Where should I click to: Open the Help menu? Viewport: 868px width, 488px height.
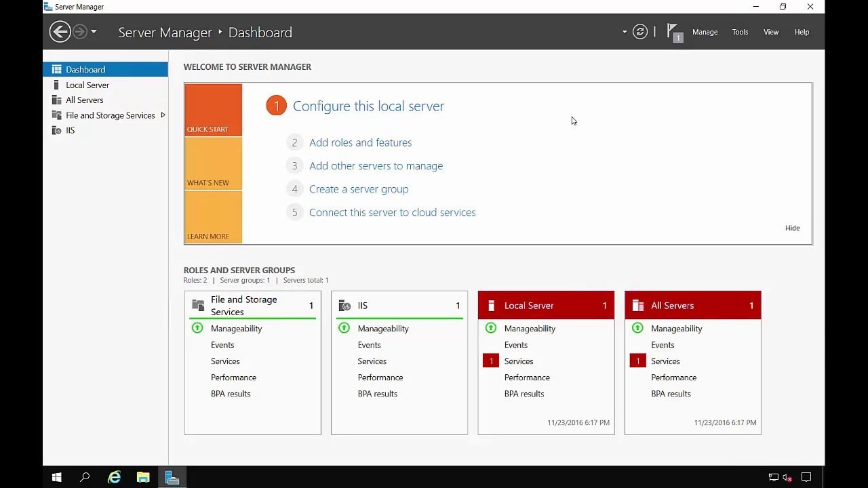coord(802,32)
